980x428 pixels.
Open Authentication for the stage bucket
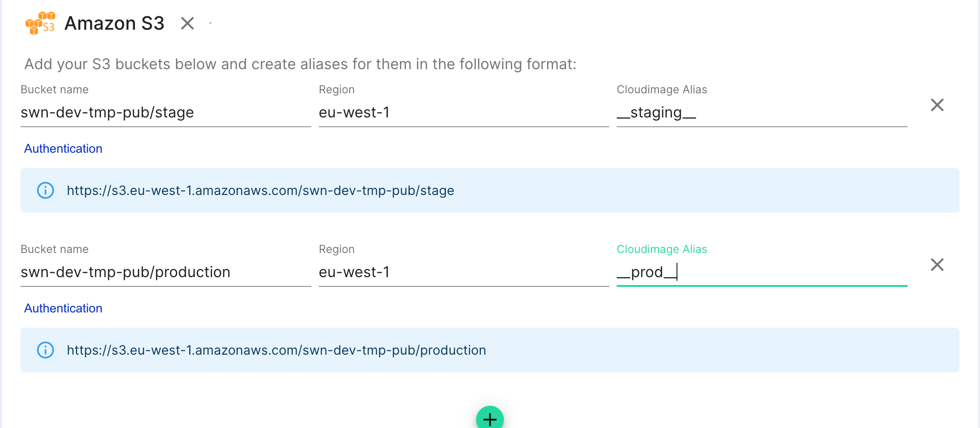[x=63, y=149]
